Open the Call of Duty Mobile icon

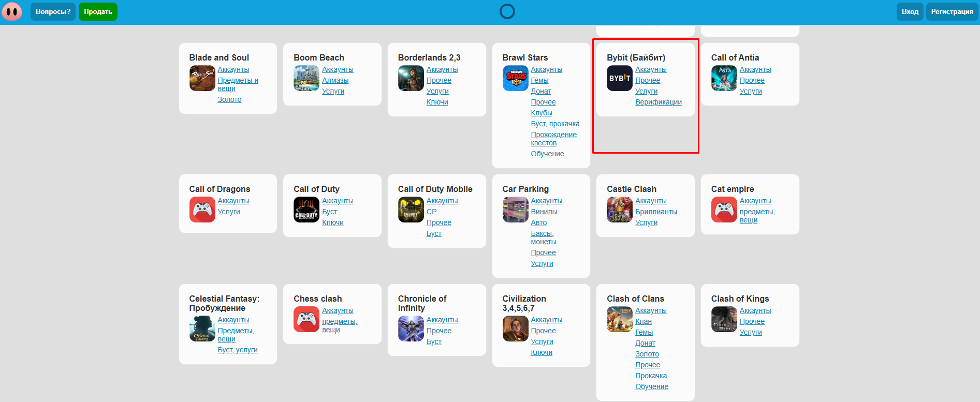point(411,210)
